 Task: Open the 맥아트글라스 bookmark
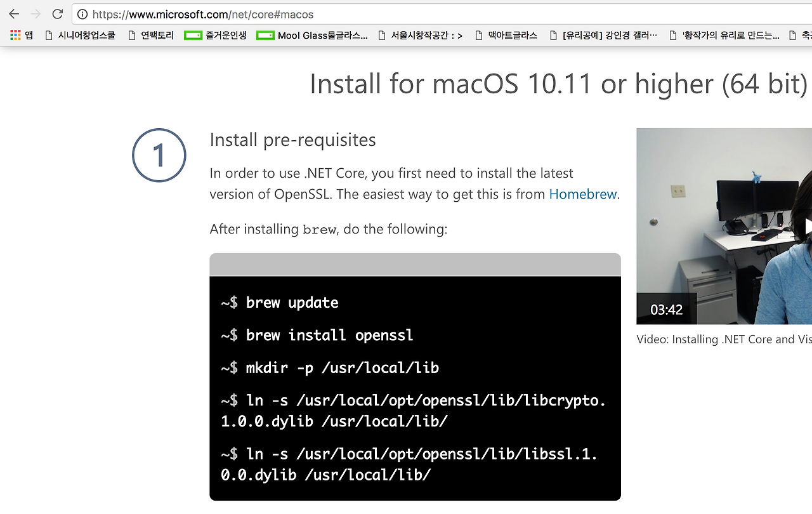(x=506, y=36)
